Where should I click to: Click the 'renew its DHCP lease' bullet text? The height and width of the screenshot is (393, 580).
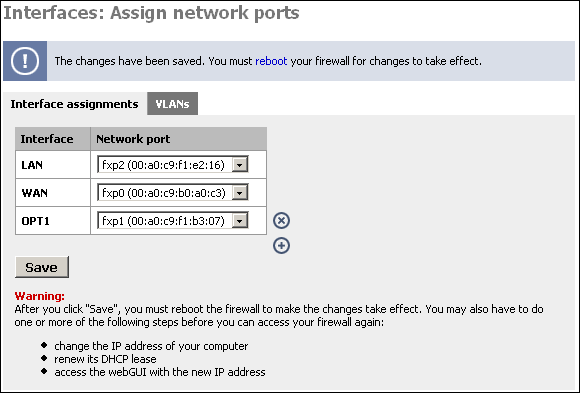point(105,359)
